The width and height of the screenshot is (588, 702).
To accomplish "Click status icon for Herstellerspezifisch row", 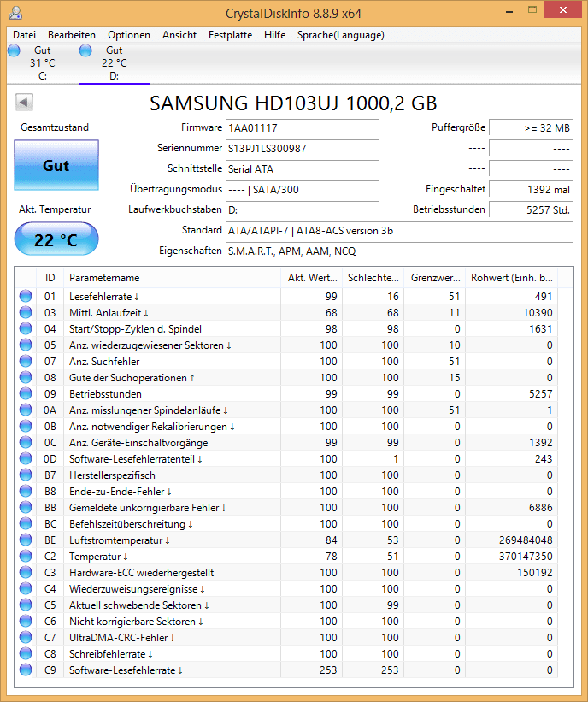I will pos(26,475).
